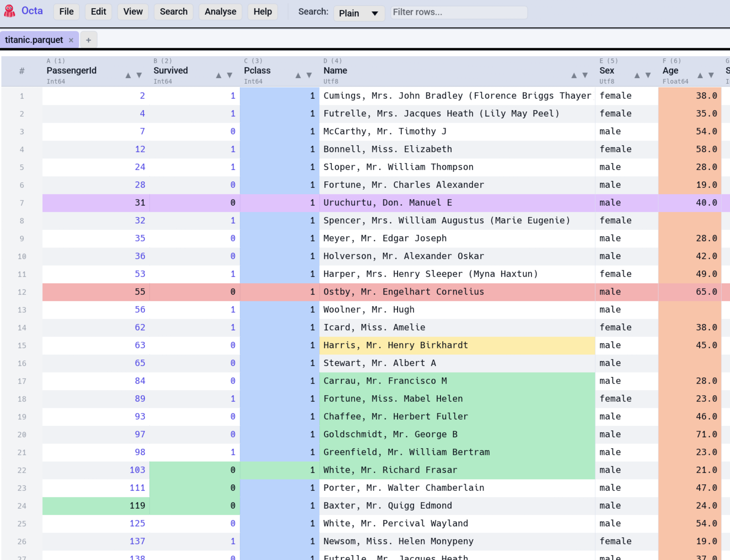Screen dimensions: 730x560
Task: Open the View menu
Action: click(133, 12)
